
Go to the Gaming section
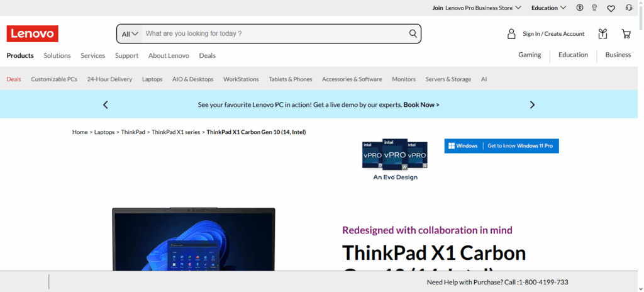[x=530, y=55]
